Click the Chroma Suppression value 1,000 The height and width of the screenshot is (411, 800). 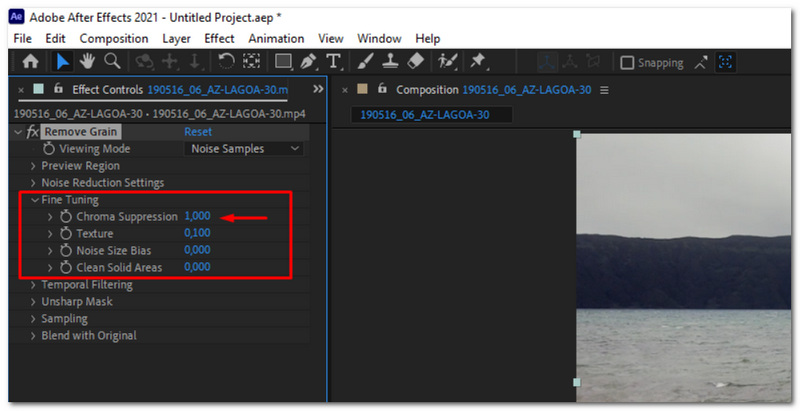pos(197,216)
